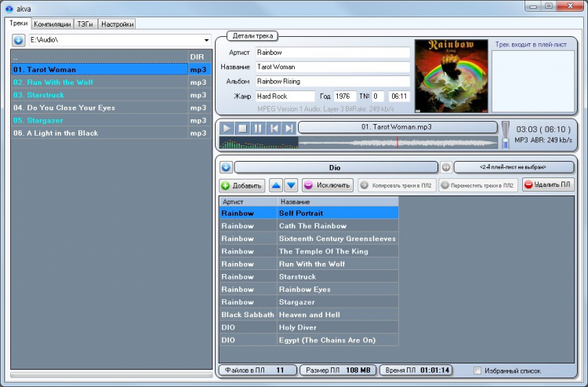
Task: Select playlist track The Temple Of The King
Action: (x=309, y=251)
